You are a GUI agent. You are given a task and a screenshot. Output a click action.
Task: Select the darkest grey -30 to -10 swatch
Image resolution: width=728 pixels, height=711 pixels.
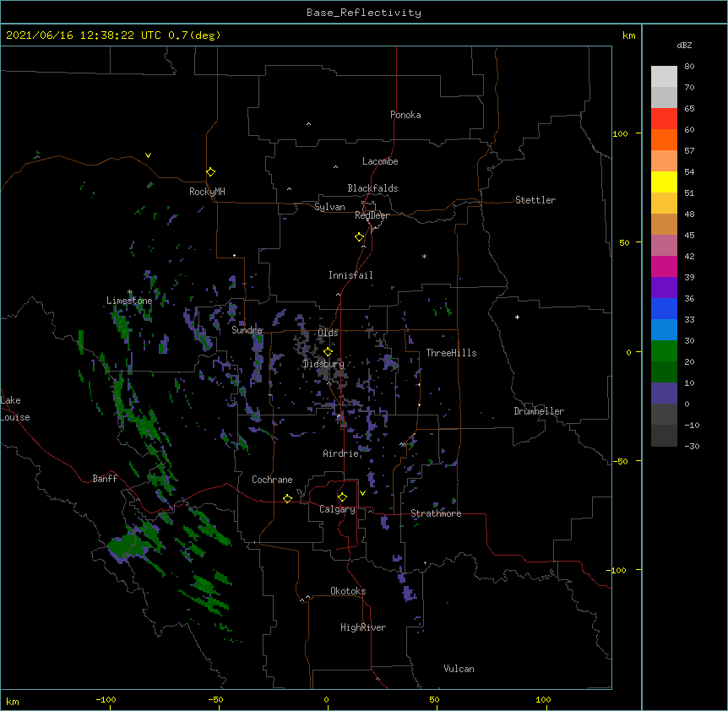664,436
